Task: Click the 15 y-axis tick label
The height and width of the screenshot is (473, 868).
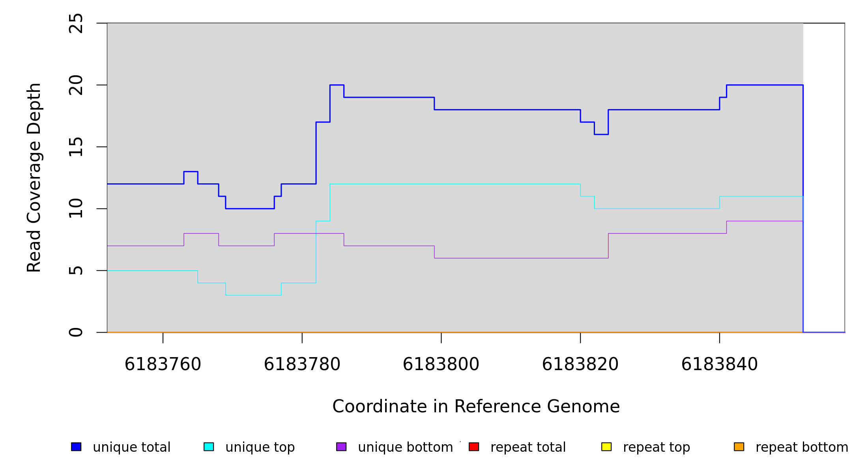Action: 76,147
